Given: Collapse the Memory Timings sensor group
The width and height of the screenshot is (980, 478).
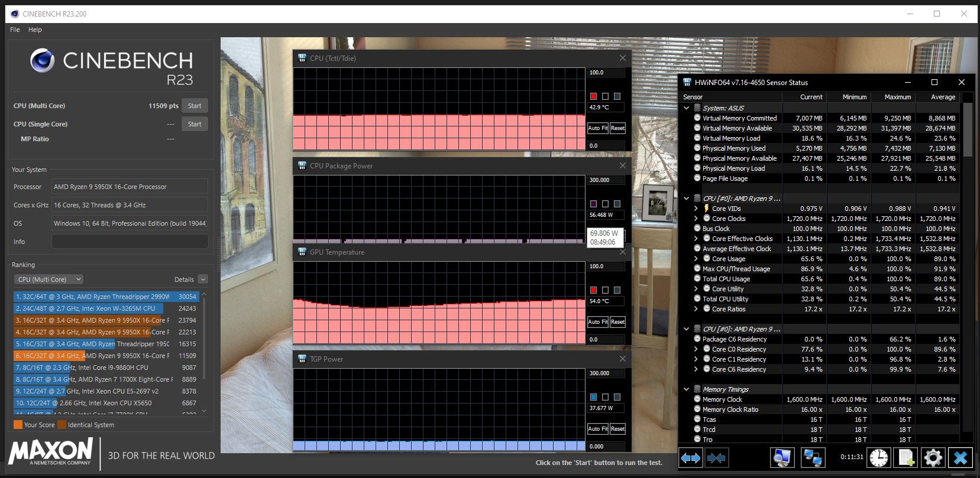Looking at the screenshot, I should click(687, 389).
